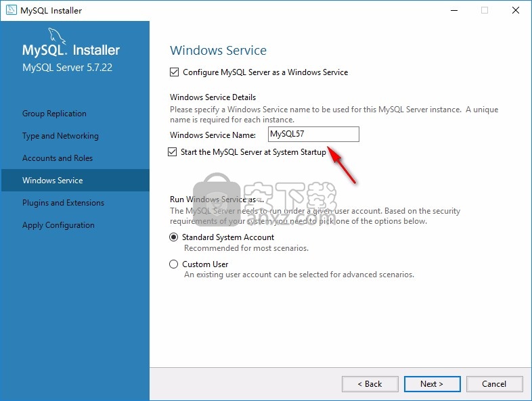The width and height of the screenshot is (532, 401).
Task: Click the Next button
Action: tap(433, 384)
